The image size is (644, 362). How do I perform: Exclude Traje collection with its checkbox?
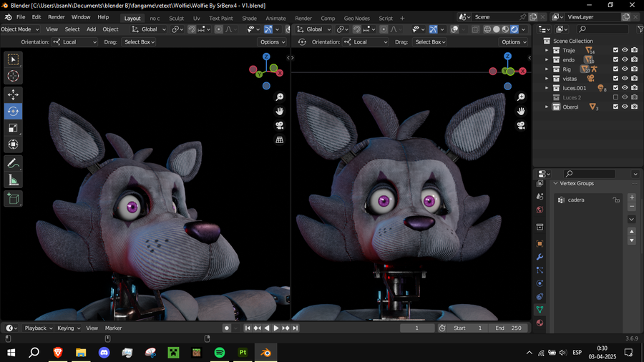(615, 50)
